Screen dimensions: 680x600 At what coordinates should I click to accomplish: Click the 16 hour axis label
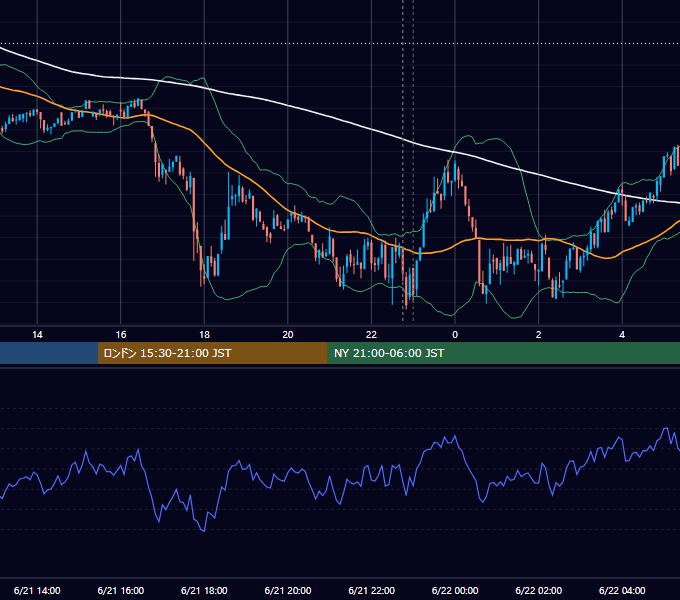click(x=121, y=335)
